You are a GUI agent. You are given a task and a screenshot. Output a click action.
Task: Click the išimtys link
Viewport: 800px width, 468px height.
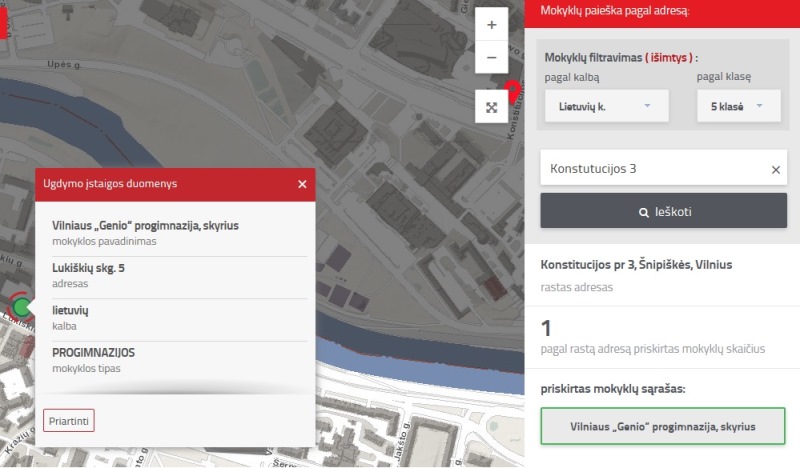pyautogui.click(x=669, y=57)
